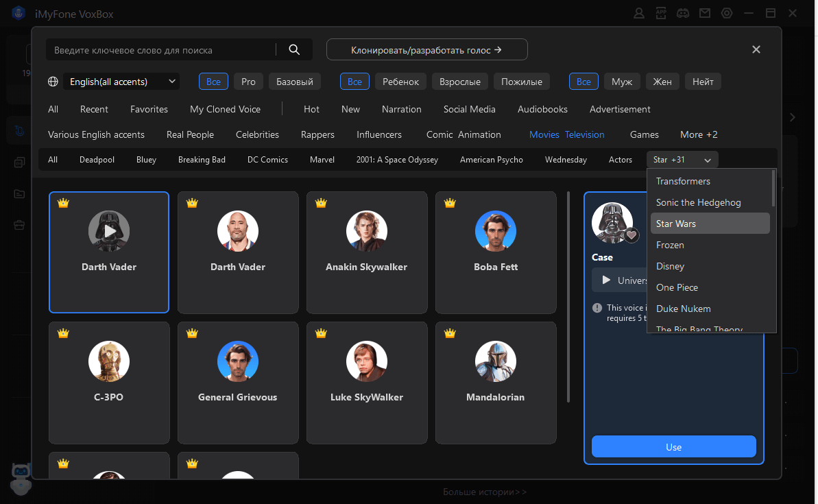Select the Mandalorian voice card
Viewport: 818px width, 504px height.
pyautogui.click(x=496, y=383)
